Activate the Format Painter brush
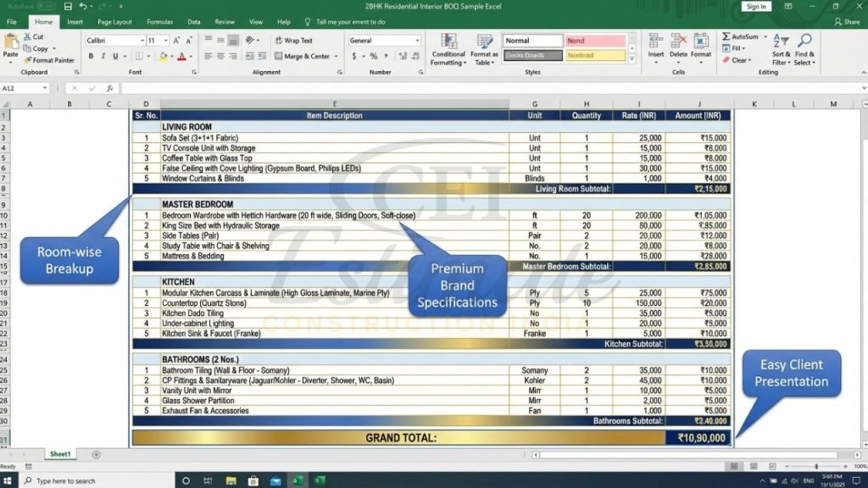 click(27, 60)
